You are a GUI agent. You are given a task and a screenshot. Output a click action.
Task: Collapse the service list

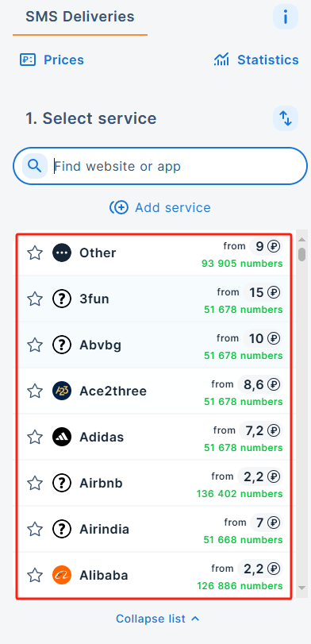[158, 619]
